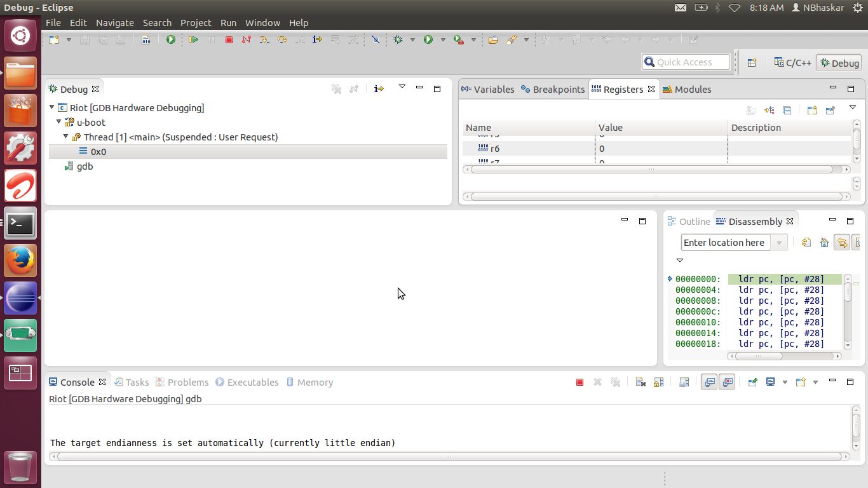Click the Step Into icon

264,39
